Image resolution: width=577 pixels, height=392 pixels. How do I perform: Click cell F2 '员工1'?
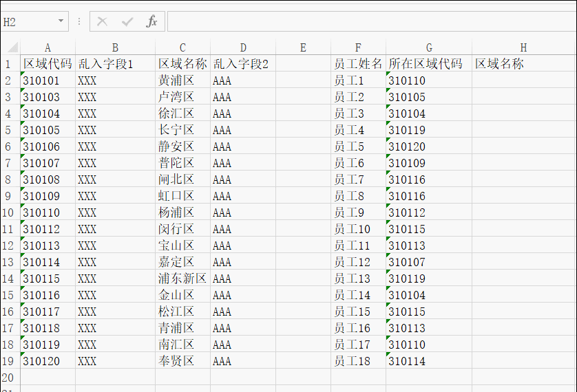[359, 80]
